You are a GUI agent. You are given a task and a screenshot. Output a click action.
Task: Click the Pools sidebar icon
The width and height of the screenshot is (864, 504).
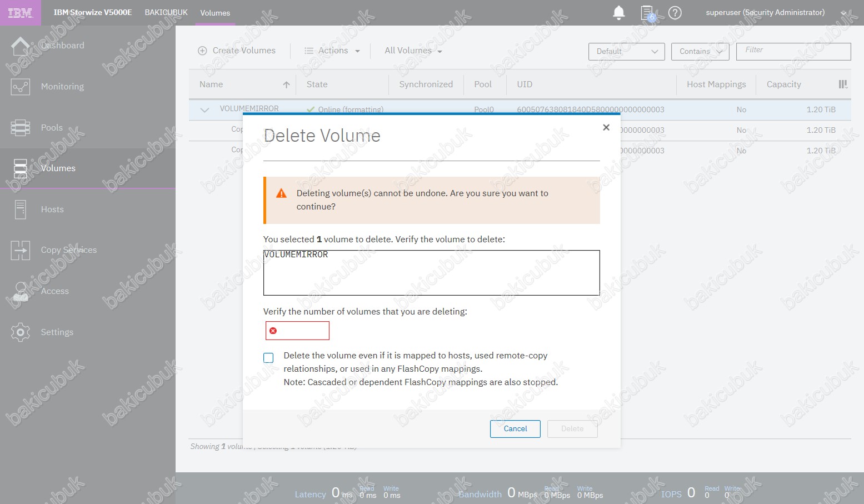tap(21, 128)
